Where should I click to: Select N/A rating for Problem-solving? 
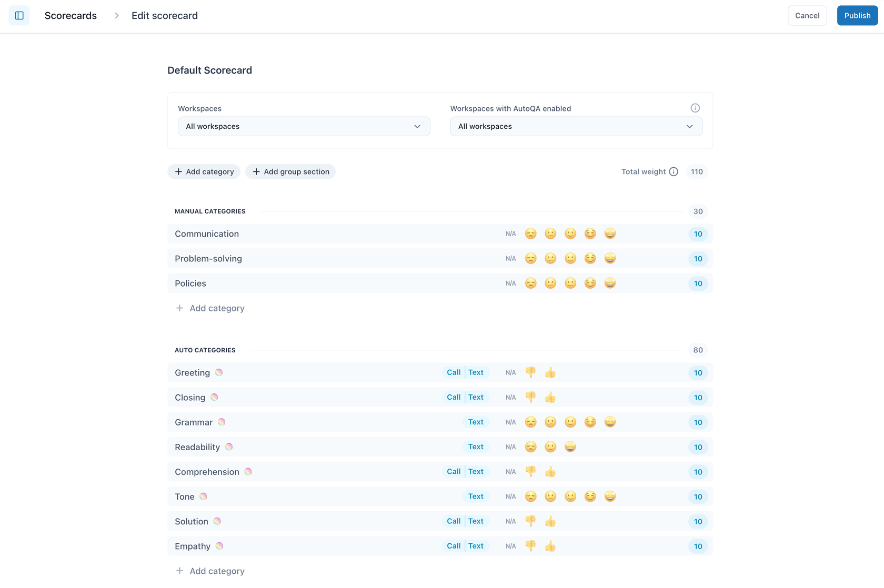click(510, 259)
